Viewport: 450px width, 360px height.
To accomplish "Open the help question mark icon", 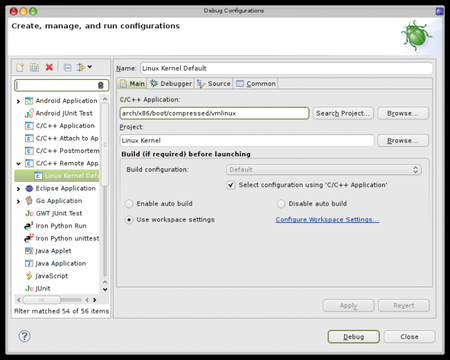I will 24,336.
